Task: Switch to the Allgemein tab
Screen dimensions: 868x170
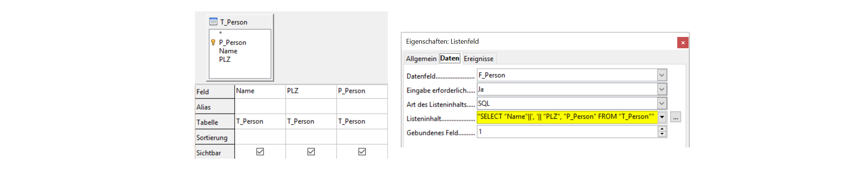Action: click(x=421, y=59)
